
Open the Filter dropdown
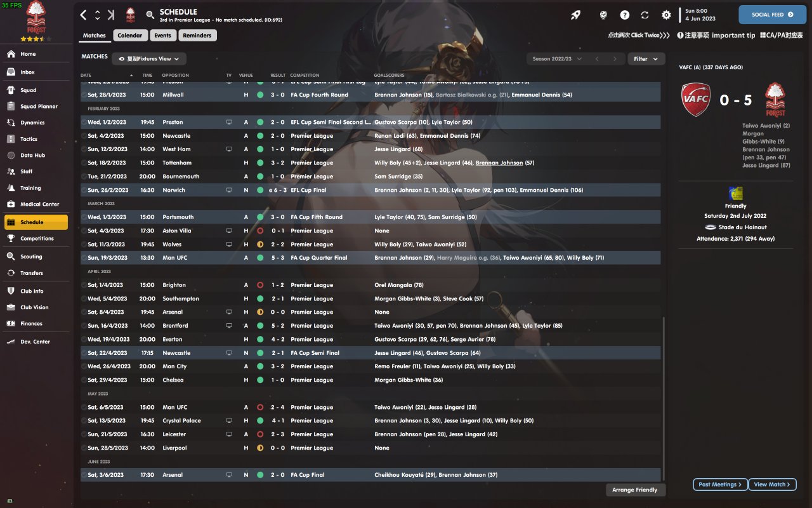[646, 59]
